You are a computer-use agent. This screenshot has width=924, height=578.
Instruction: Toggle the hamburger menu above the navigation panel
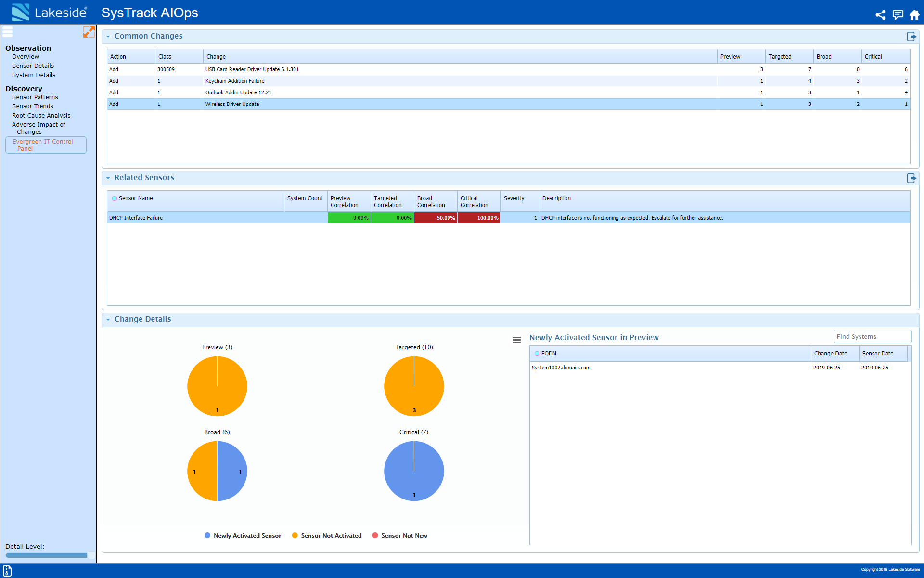[7, 32]
